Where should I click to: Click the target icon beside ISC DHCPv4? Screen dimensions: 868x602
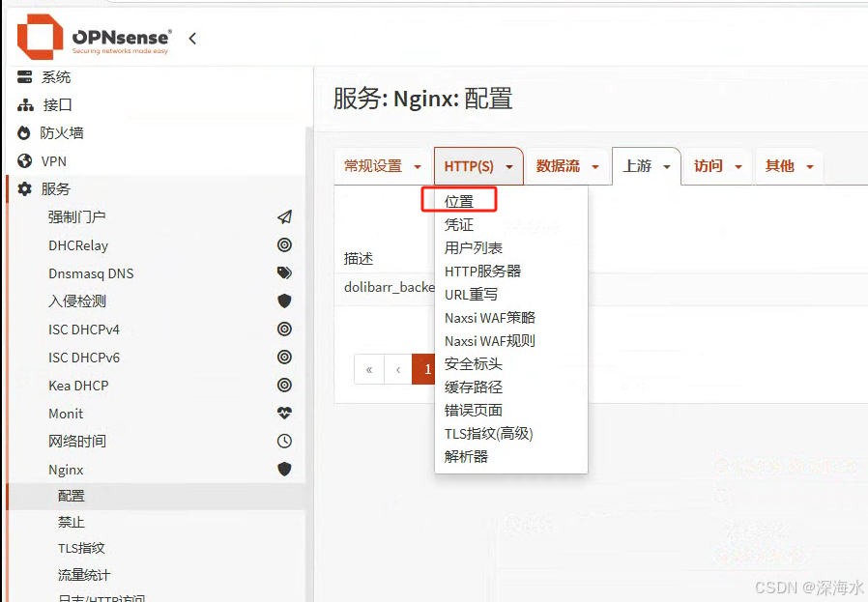point(284,330)
